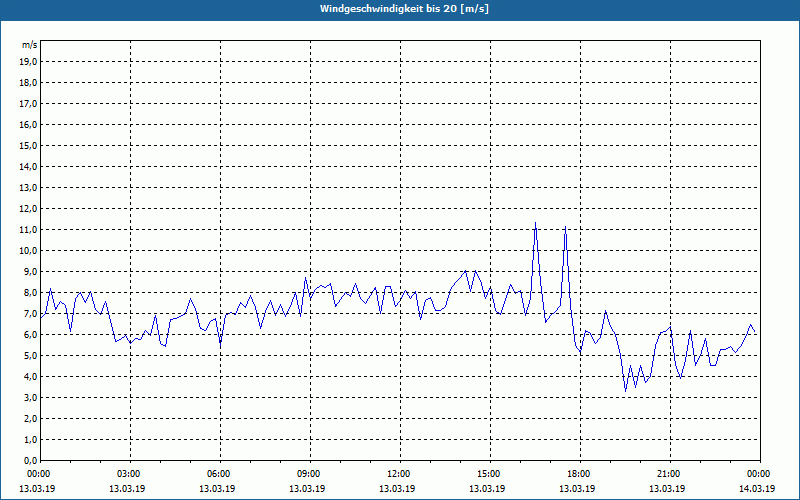This screenshot has width=800, height=500.
Task: Select the 17,0 y-axis label
Action: [28, 104]
